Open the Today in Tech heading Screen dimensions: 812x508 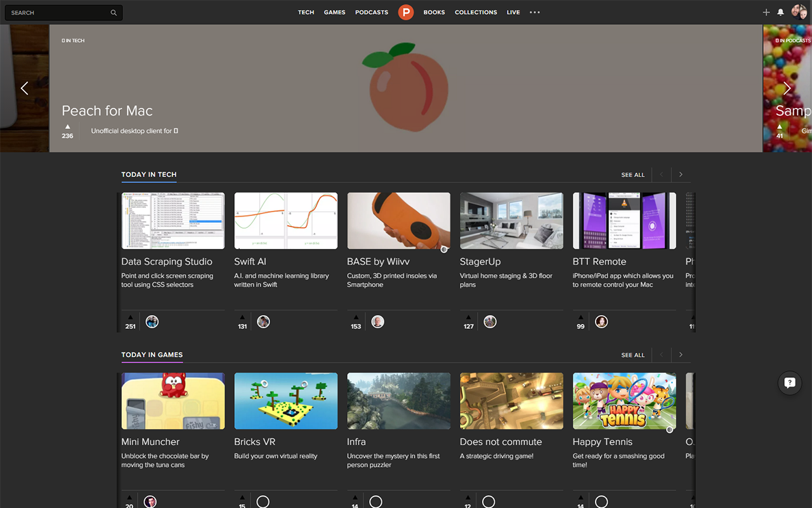(x=149, y=175)
